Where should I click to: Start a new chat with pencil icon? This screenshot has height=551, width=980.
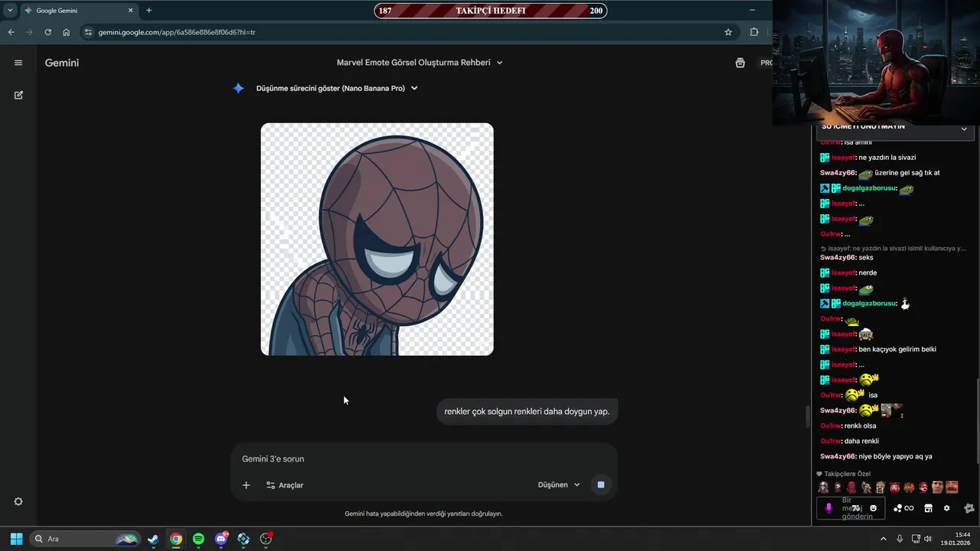tap(18, 95)
